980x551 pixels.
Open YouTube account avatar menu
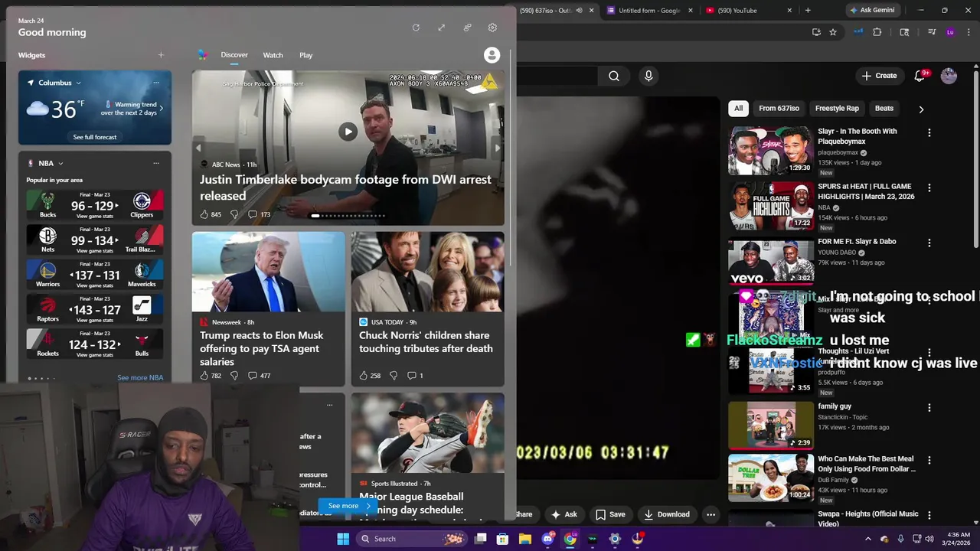point(949,76)
